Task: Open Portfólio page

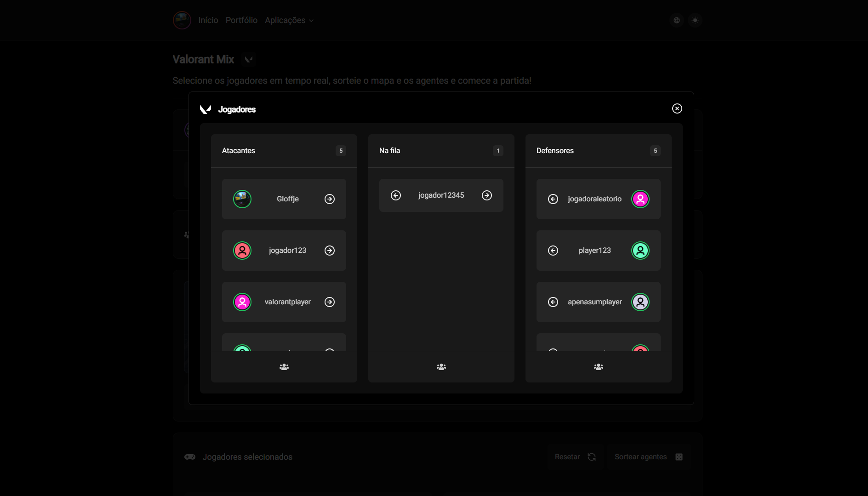Action: coord(241,20)
